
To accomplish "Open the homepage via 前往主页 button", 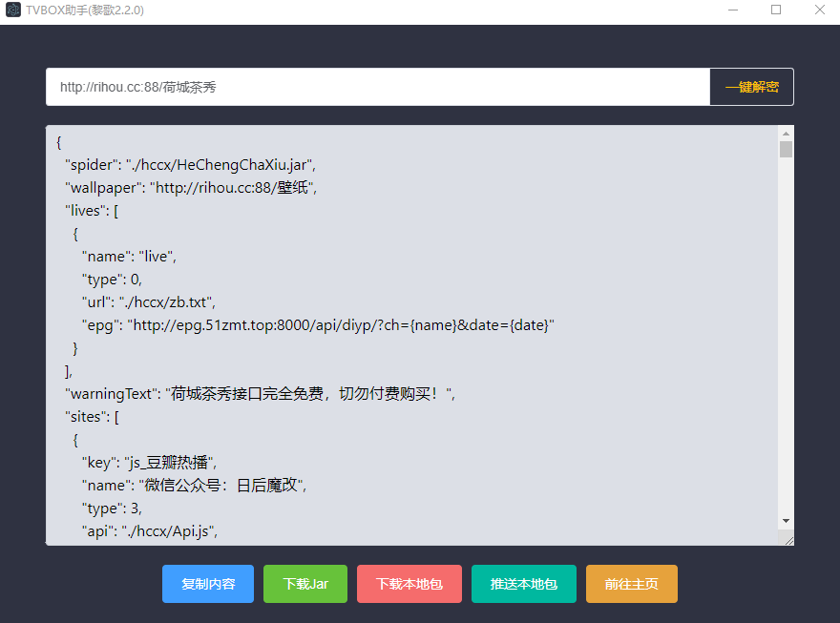I will pos(631,584).
